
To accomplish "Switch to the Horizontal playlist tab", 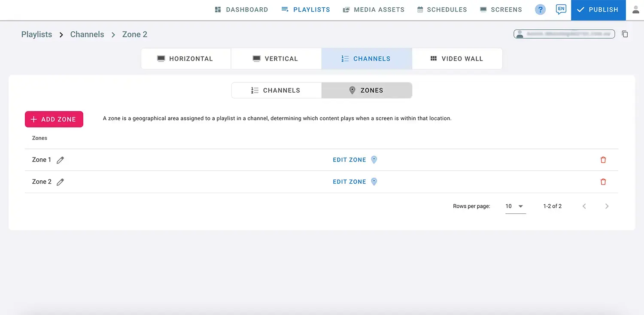I will pyautogui.click(x=186, y=59).
